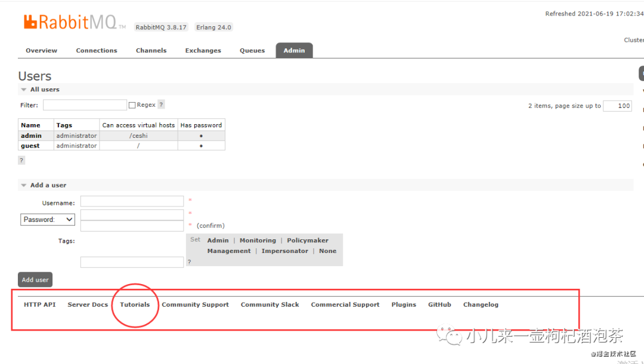Sort users by Name column header
Viewport: 644px width, 364px height.
pos(30,125)
